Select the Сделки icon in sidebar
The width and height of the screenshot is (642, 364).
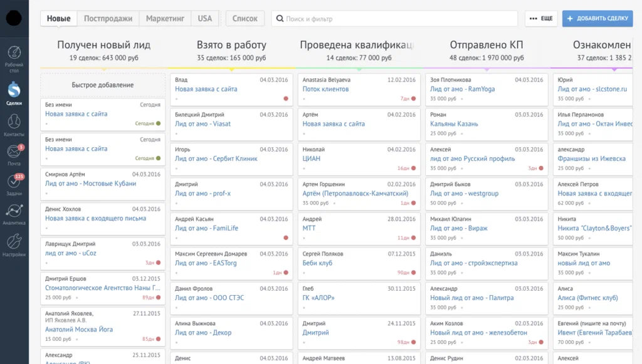tap(14, 88)
